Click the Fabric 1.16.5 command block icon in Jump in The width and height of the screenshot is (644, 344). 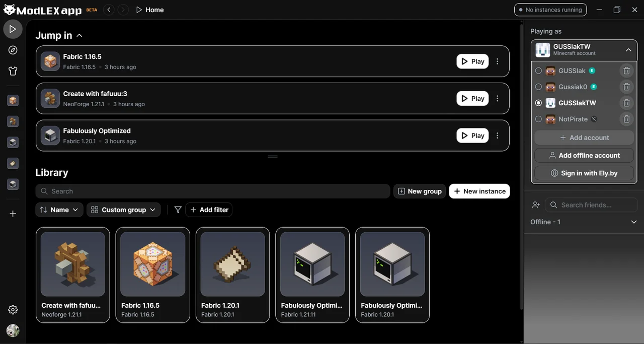point(50,61)
